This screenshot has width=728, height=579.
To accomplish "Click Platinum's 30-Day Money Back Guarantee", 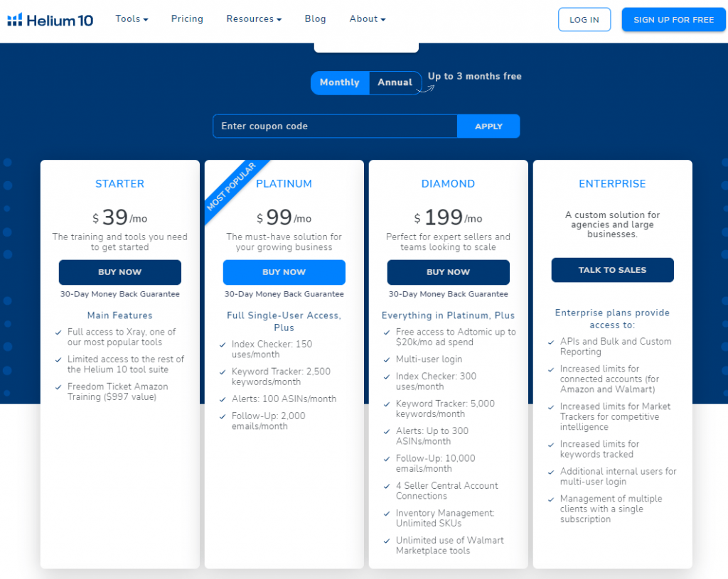I will pos(284,294).
